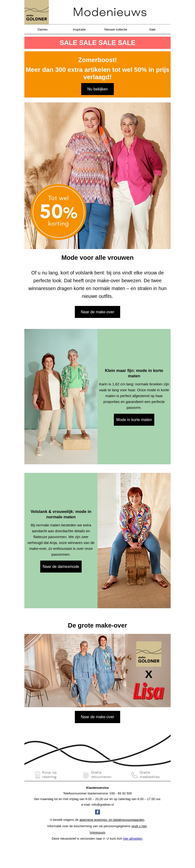Click the Lisa magazine logo
This screenshot has width=195, height=868.
coord(148,691)
